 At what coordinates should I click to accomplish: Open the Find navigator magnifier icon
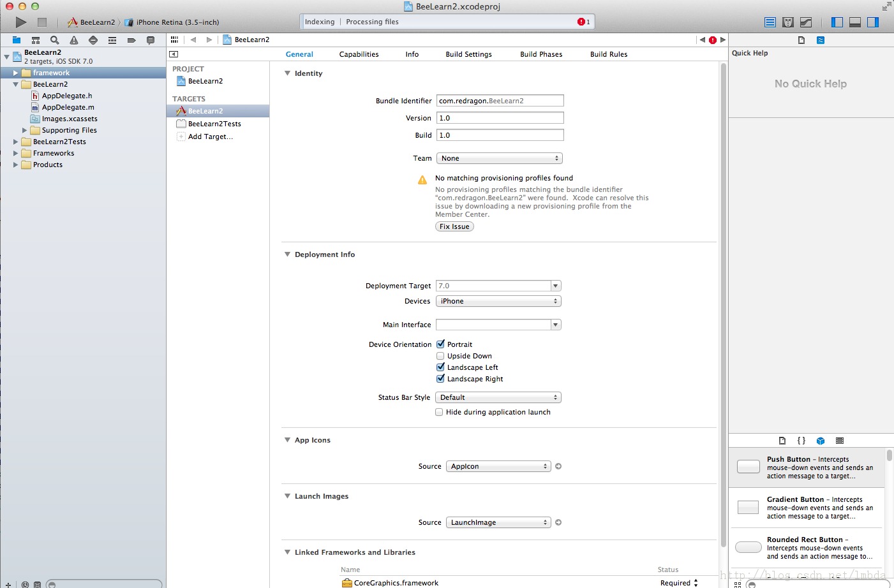click(55, 40)
